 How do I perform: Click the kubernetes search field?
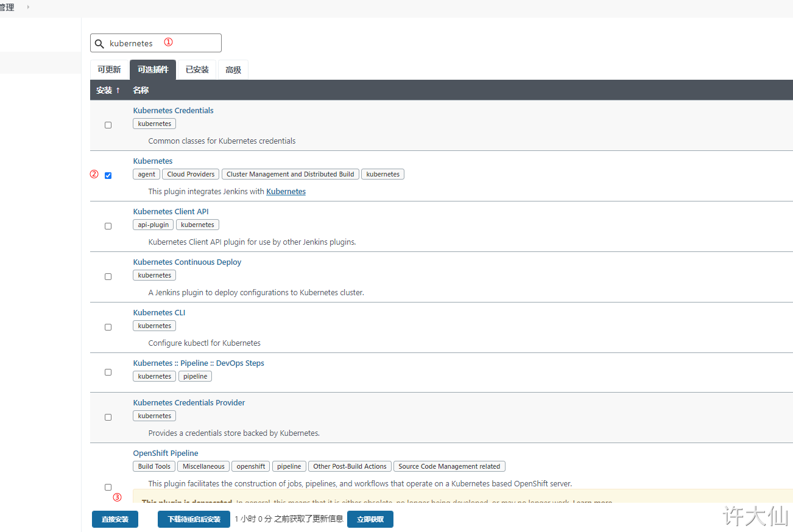(x=156, y=43)
